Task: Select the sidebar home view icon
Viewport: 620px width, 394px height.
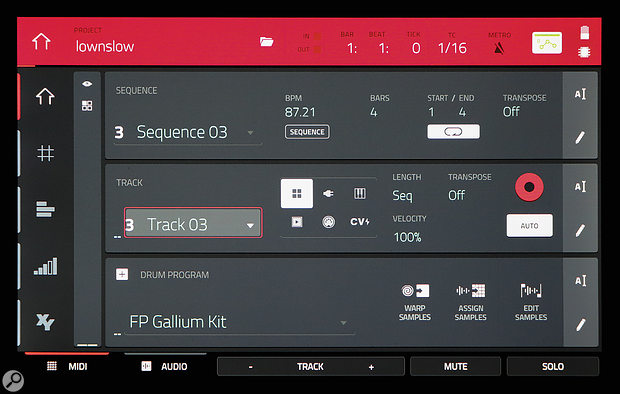Action: [45, 96]
